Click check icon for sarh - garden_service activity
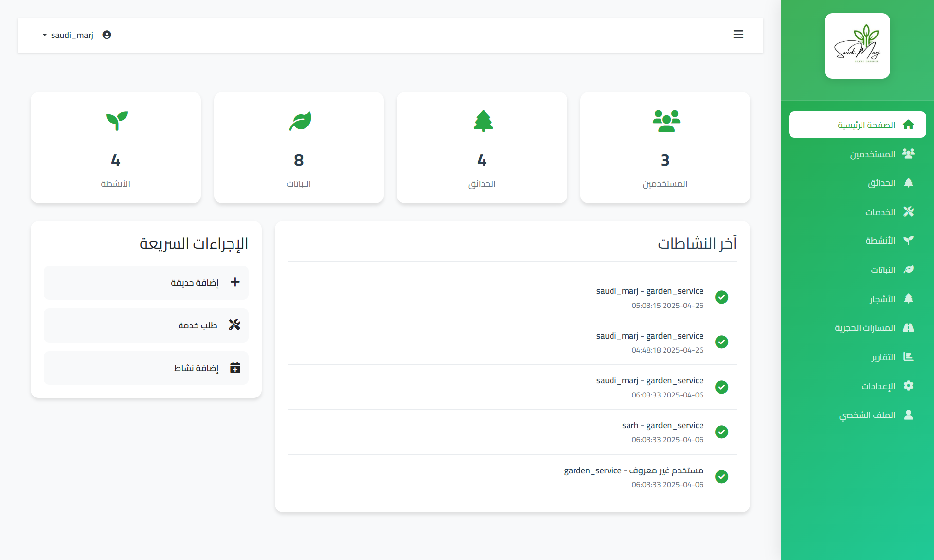The height and width of the screenshot is (560, 934). (x=721, y=432)
